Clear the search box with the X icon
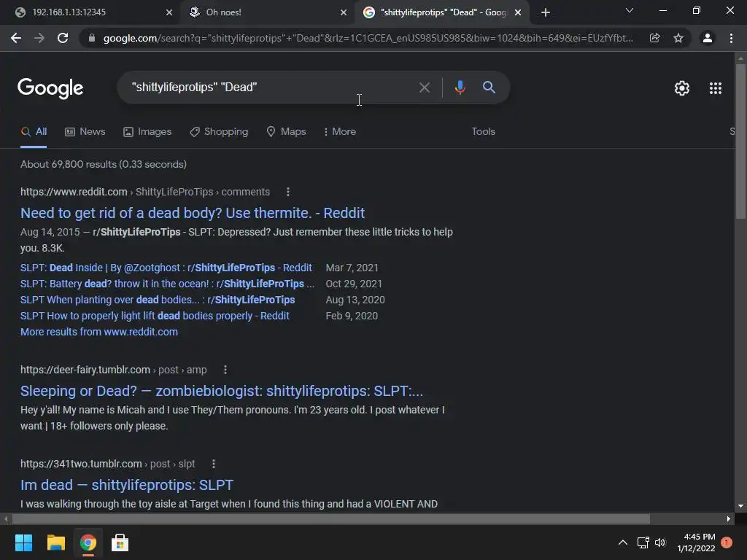The image size is (747, 560). [425, 87]
